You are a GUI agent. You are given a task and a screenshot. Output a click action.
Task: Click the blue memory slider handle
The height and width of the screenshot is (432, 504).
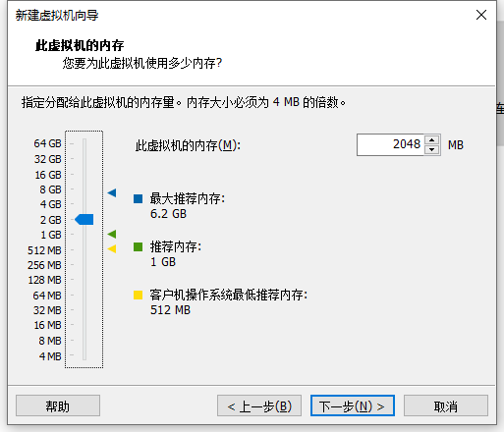click(84, 219)
